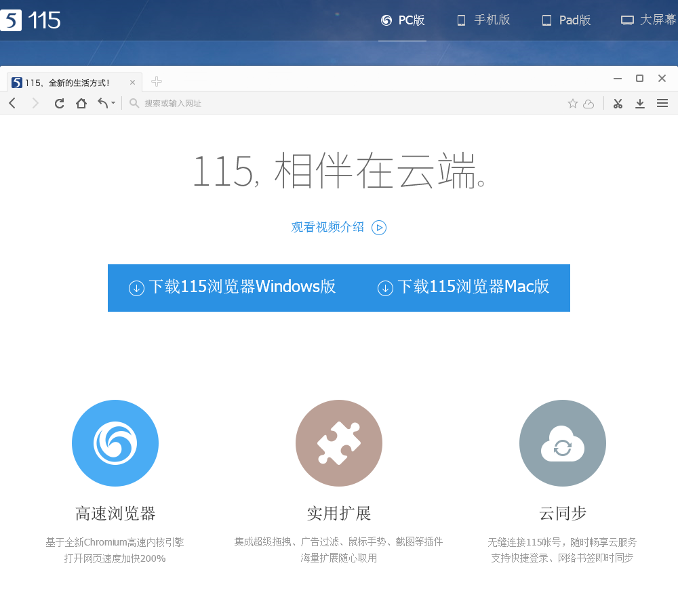Click text 基于全新Chromium高速内核引擎

[115, 542]
